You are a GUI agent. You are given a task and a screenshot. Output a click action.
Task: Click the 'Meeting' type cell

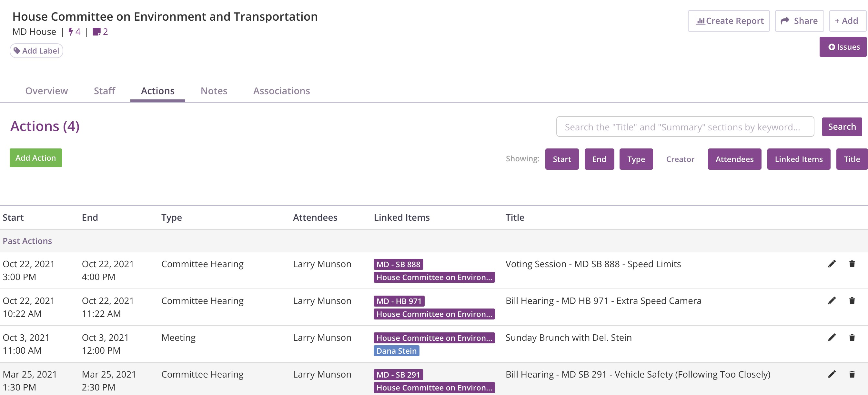tap(178, 337)
